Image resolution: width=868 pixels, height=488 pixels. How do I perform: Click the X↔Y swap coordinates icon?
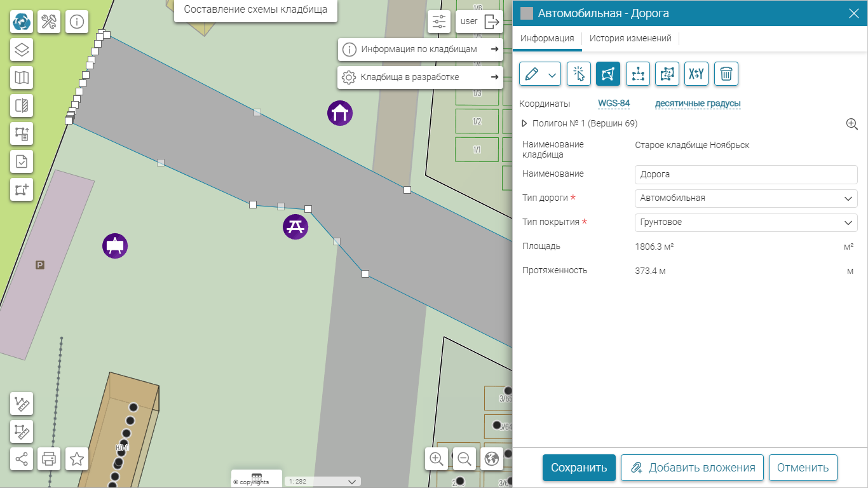coord(696,74)
